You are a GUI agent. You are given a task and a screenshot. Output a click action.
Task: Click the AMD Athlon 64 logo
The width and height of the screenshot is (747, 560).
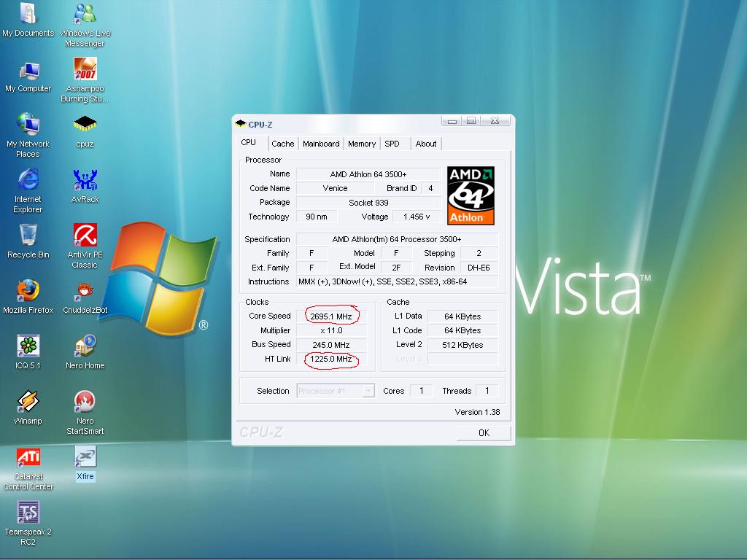tap(471, 195)
